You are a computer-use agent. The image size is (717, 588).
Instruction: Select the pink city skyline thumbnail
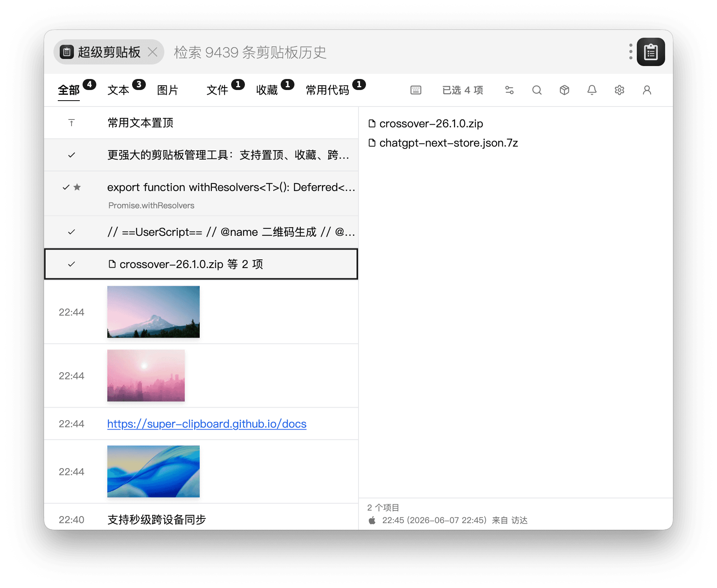[x=146, y=376]
